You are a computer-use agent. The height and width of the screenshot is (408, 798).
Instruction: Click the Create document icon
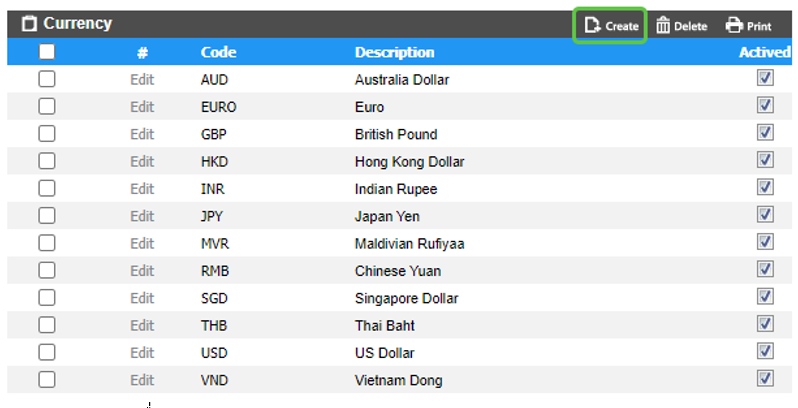click(592, 26)
